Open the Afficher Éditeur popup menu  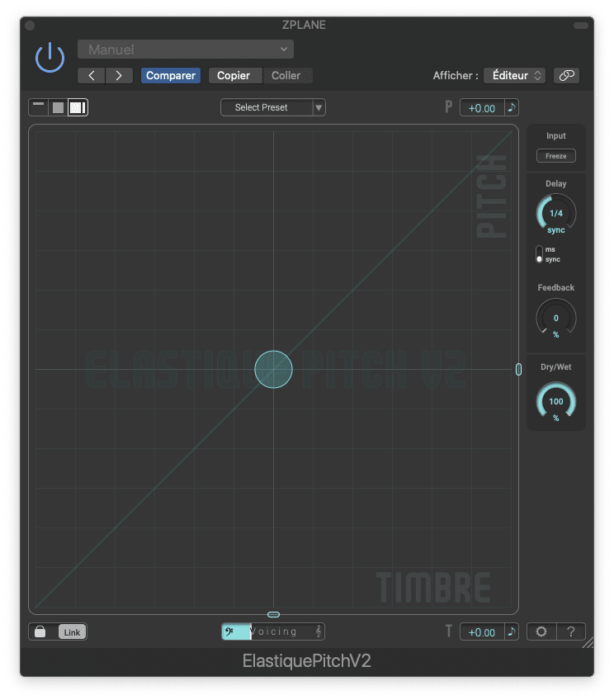click(514, 75)
